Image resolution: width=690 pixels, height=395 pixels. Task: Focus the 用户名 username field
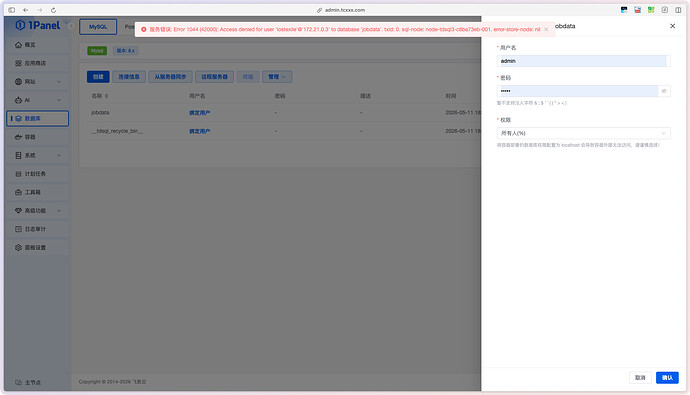point(584,61)
